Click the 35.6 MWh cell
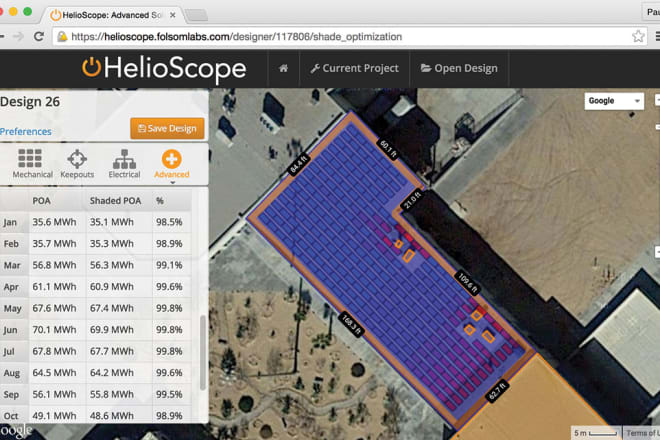The height and width of the screenshot is (440, 660). [x=54, y=222]
